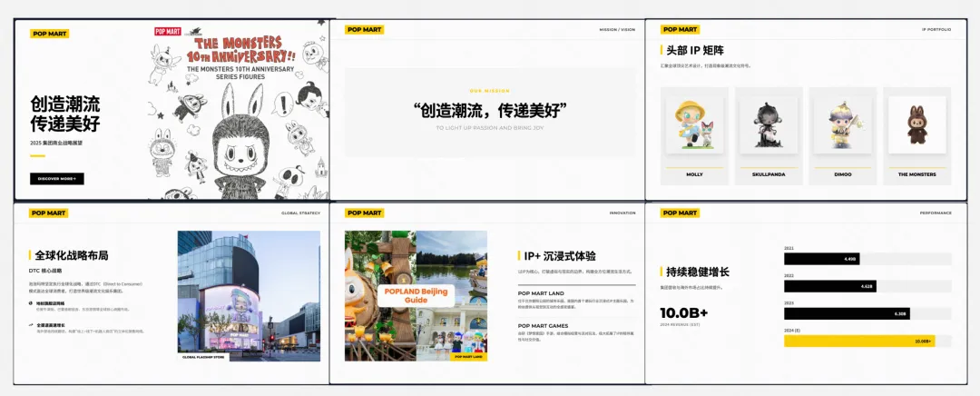Click the DISCOVER MORE button
The height and width of the screenshot is (396, 980).
57,179
